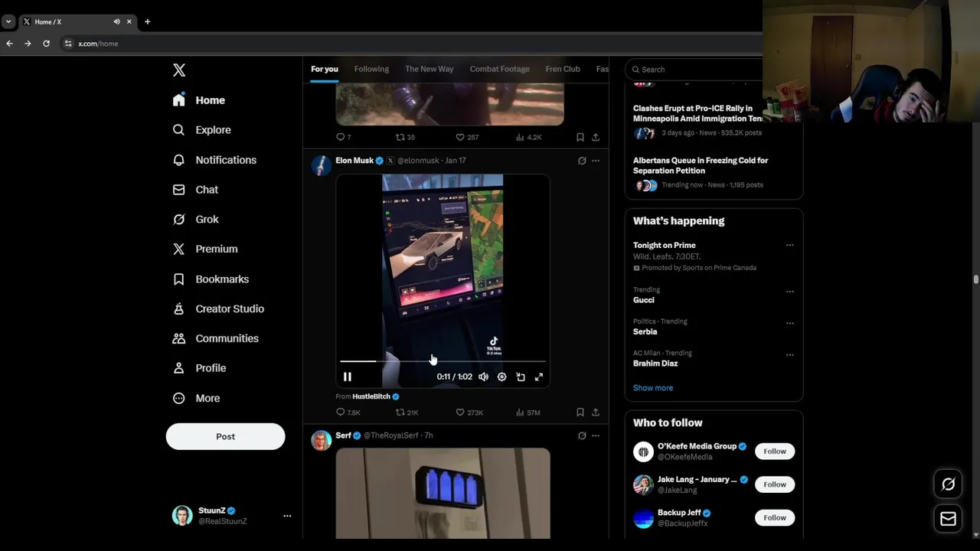Mute the tab audio icon

(x=116, y=21)
